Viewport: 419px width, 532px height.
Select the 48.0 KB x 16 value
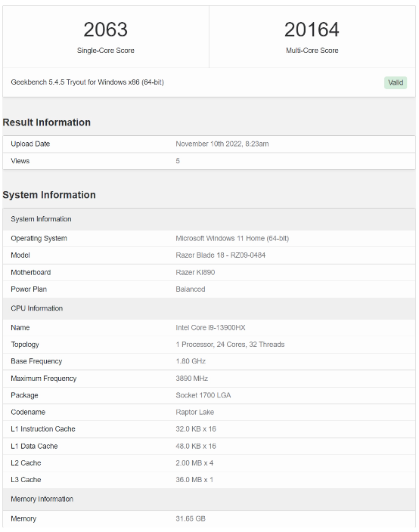coord(196,447)
